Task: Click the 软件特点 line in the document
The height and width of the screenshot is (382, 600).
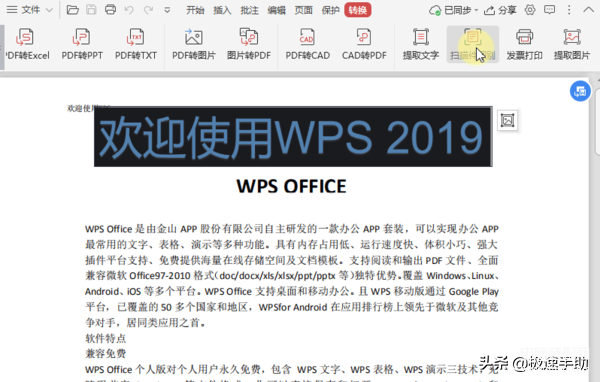Action: tap(106, 338)
